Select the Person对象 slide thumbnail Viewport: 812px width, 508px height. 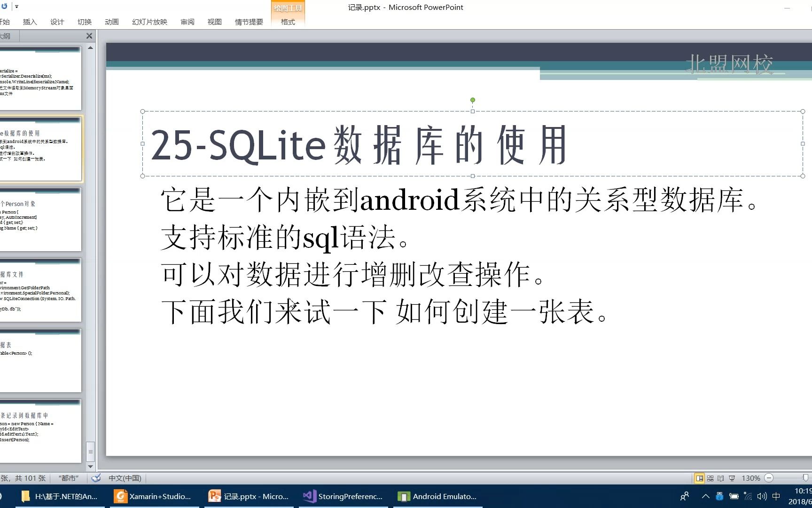[x=40, y=219]
